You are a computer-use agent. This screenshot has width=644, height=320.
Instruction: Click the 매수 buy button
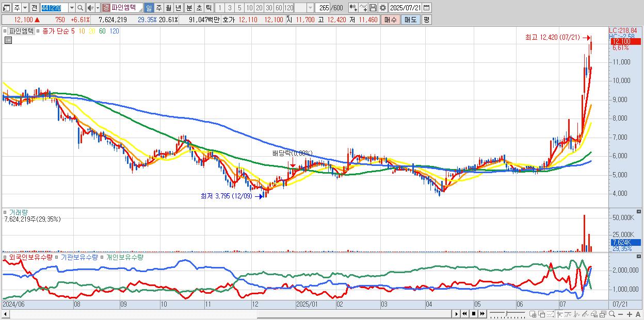click(x=391, y=20)
